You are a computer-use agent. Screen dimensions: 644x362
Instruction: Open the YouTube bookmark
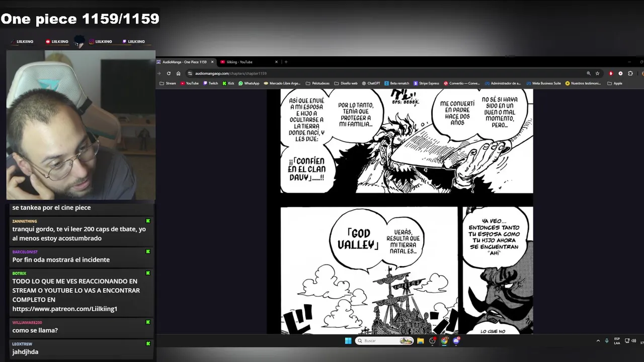coord(189,83)
